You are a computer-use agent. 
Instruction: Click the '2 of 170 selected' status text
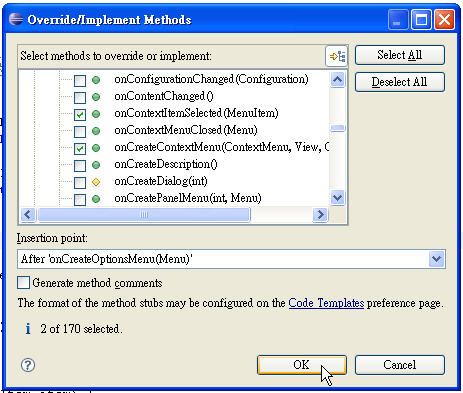pyautogui.click(x=81, y=329)
